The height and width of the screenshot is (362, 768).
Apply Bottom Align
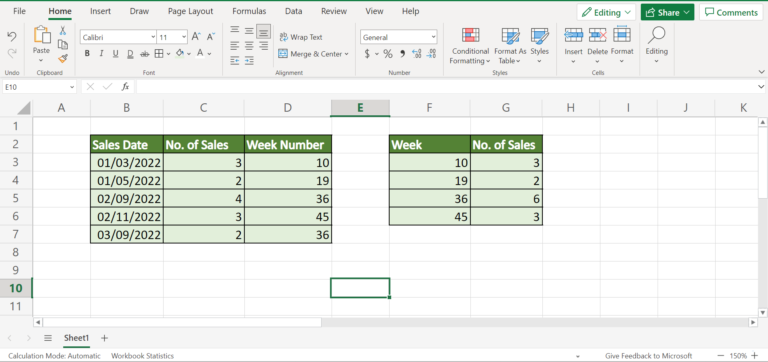pyautogui.click(x=264, y=31)
